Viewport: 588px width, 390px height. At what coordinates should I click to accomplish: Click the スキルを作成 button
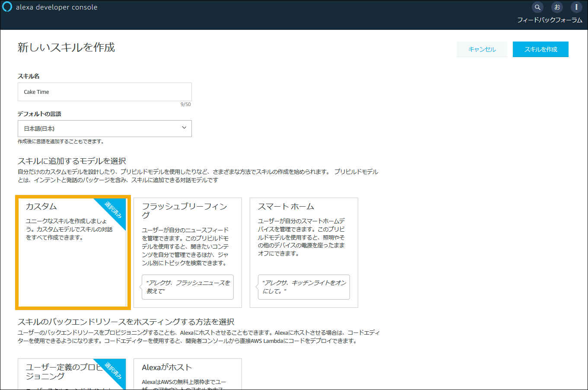(540, 49)
